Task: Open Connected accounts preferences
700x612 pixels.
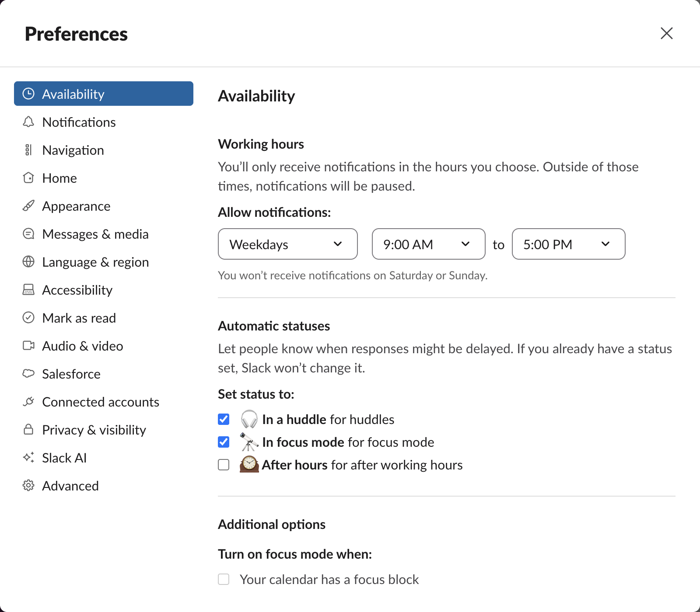Action: click(104, 401)
